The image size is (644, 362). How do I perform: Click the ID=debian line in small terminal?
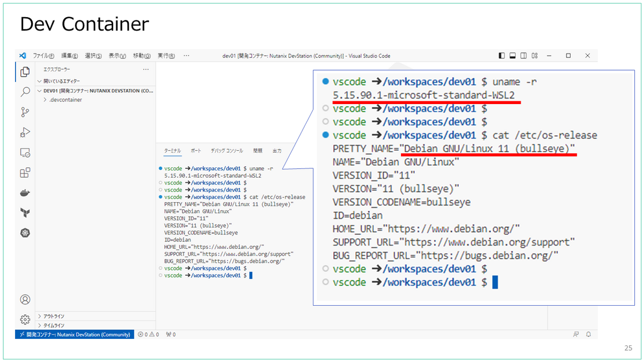coord(178,240)
